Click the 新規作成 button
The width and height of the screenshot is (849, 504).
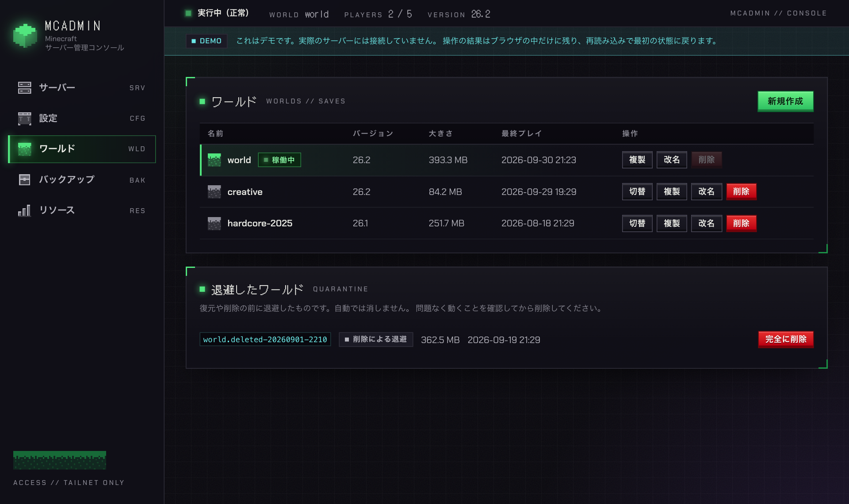coord(785,101)
